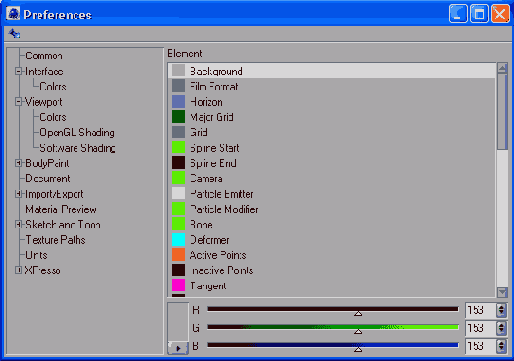The height and width of the screenshot is (361, 514).
Task: Click the R value input field
Action: coord(480,310)
